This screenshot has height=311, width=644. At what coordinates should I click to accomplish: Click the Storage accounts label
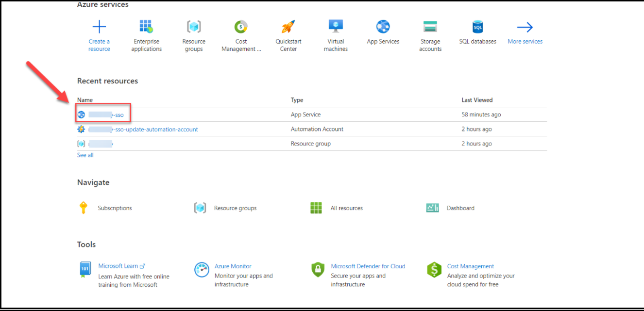pyautogui.click(x=430, y=45)
